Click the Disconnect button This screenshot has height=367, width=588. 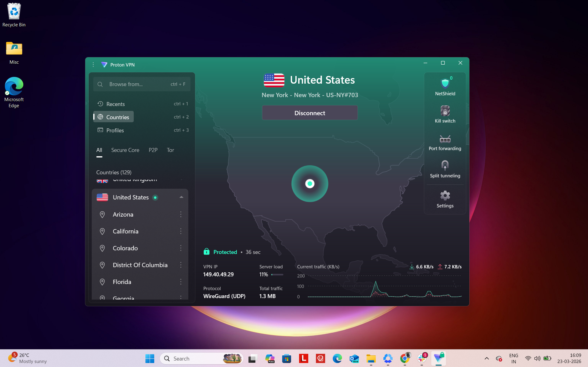tap(310, 113)
